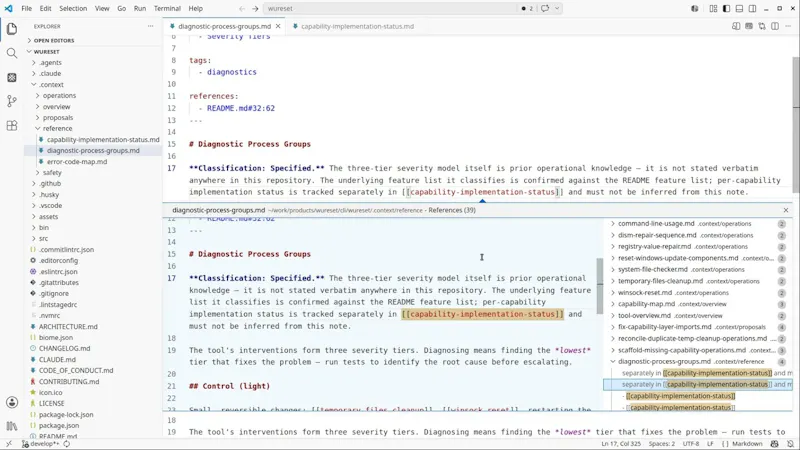Go back with the navigation arrow
The image size is (800, 450).
(242, 8)
